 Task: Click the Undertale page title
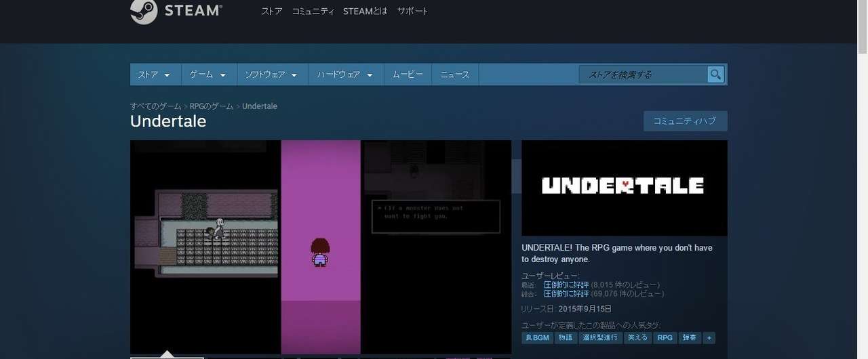(x=168, y=121)
